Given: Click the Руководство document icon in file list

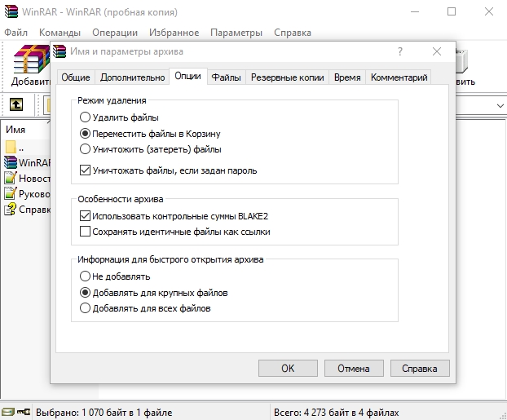Looking at the screenshot, I should (x=11, y=193).
